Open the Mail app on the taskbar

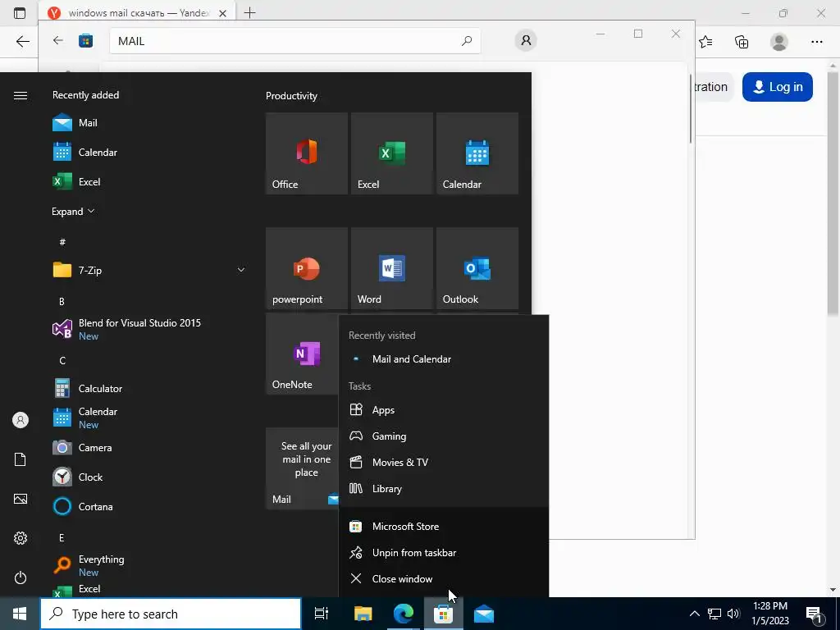[x=484, y=614]
